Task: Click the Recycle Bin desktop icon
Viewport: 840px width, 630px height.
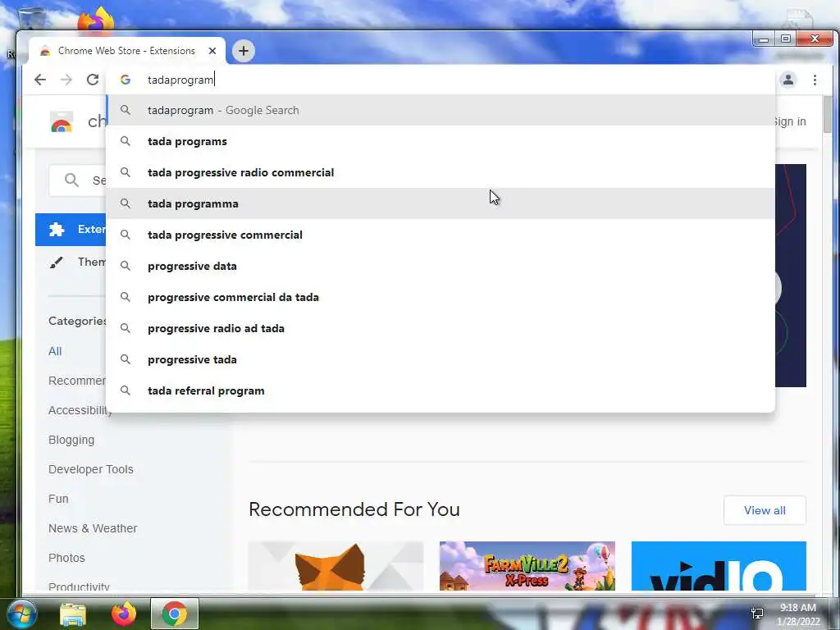Action: click(x=31, y=18)
